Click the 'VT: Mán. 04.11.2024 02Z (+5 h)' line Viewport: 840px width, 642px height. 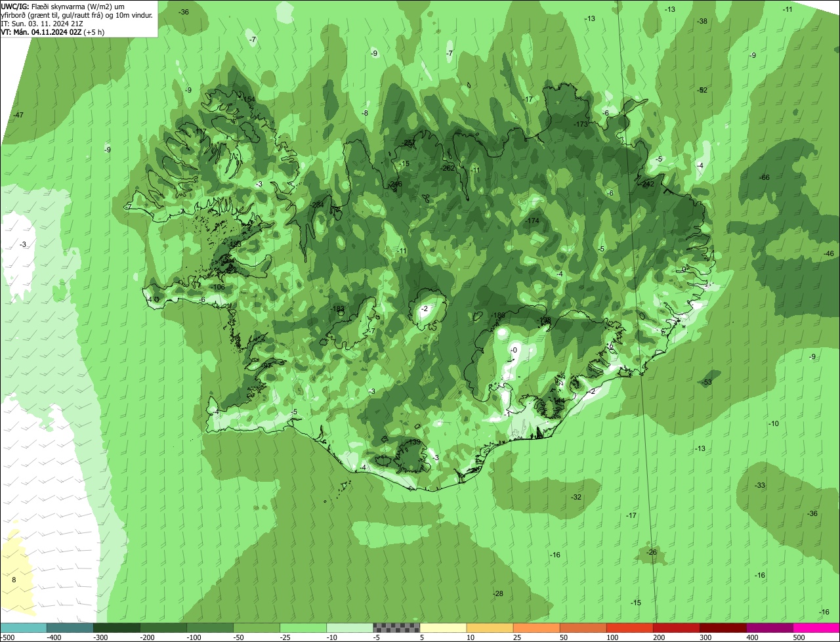point(53,32)
